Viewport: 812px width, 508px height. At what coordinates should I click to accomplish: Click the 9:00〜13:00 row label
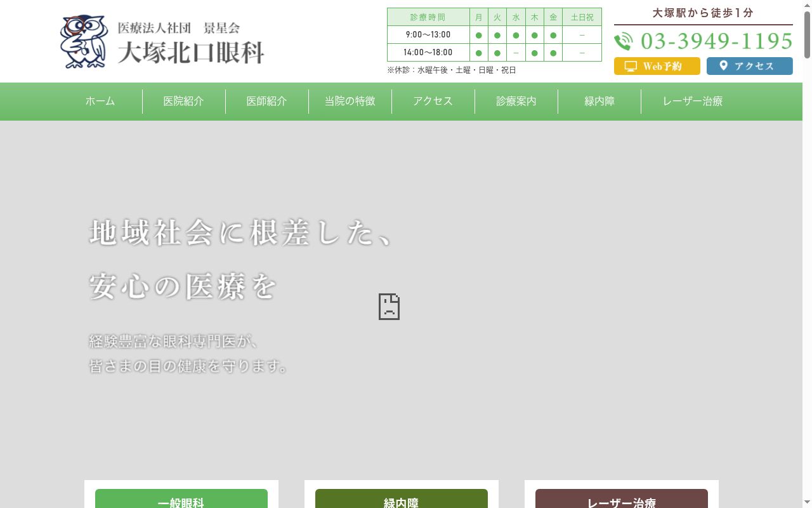[x=428, y=35]
